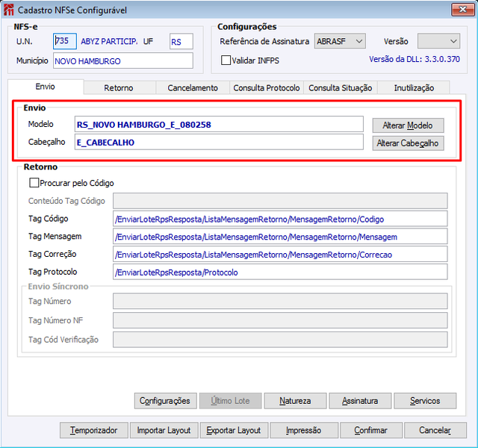Click the Modelo field RS_NOVO HAMBURGO_E_080258
The height and width of the screenshot is (448, 478).
219,125
